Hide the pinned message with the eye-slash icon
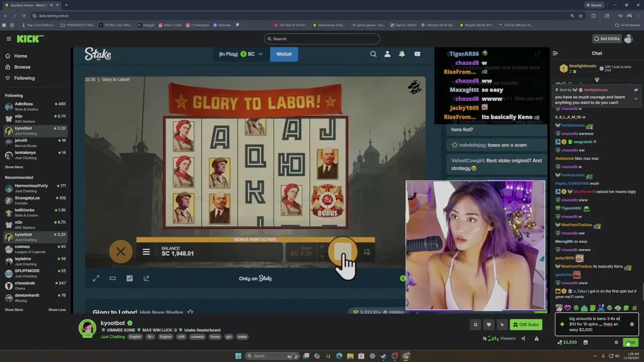 (x=636, y=90)
